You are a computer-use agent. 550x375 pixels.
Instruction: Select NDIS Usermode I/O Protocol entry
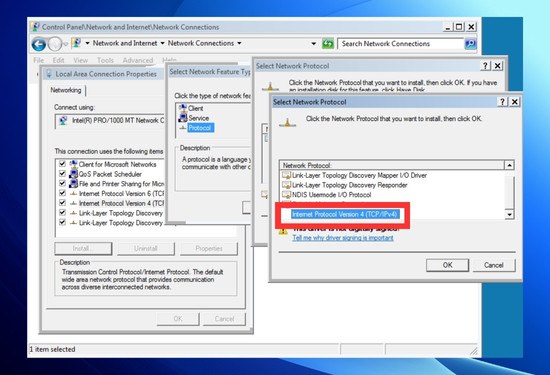(331, 194)
